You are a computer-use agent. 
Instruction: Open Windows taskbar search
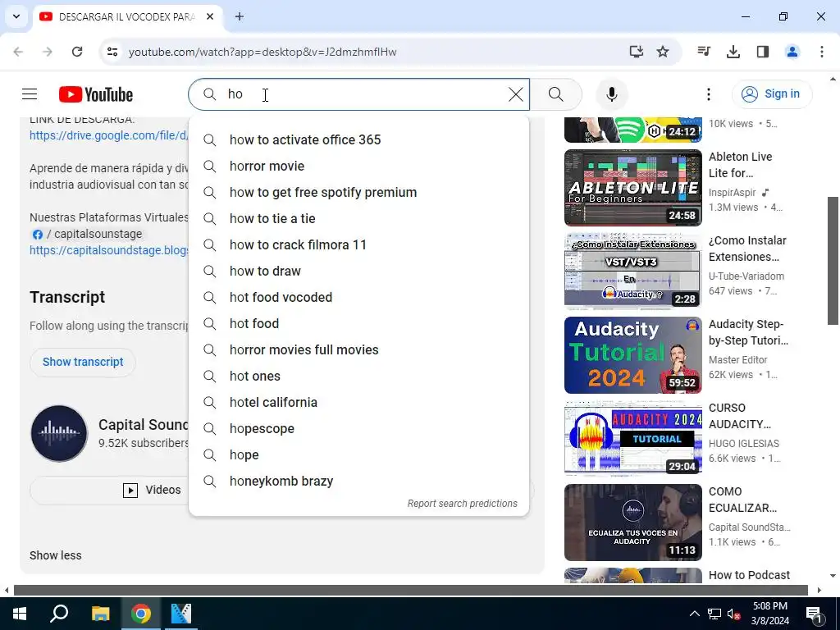(59, 614)
